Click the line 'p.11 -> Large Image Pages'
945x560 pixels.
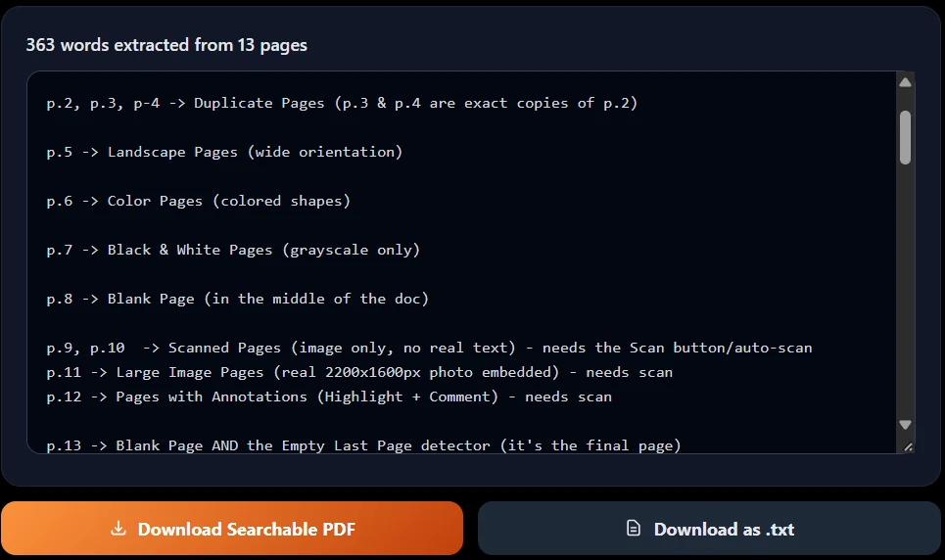point(359,372)
